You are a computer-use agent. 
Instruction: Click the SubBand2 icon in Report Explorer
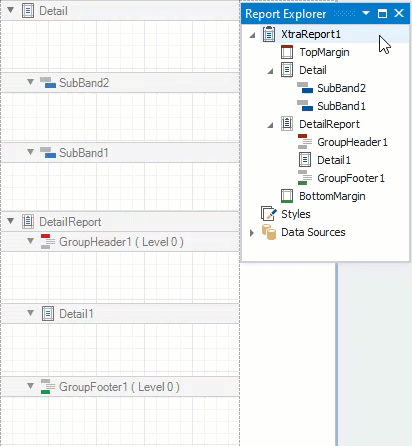point(305,88)
